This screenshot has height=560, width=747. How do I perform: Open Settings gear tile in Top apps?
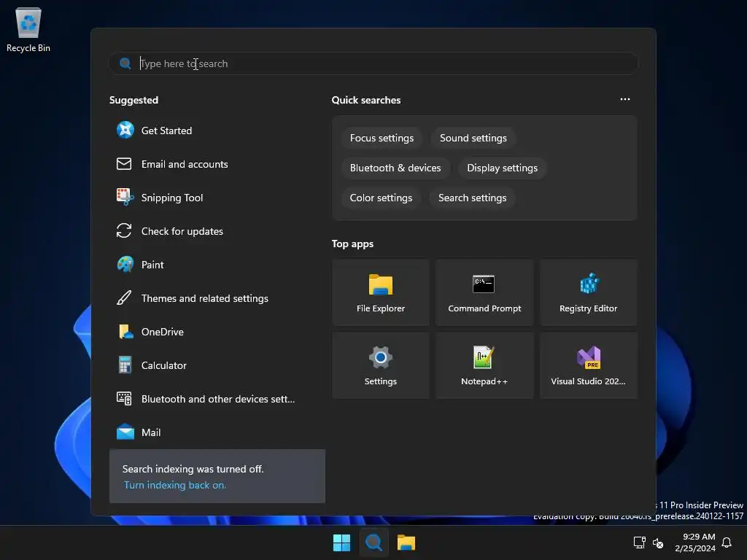click(x=381, y=365)
